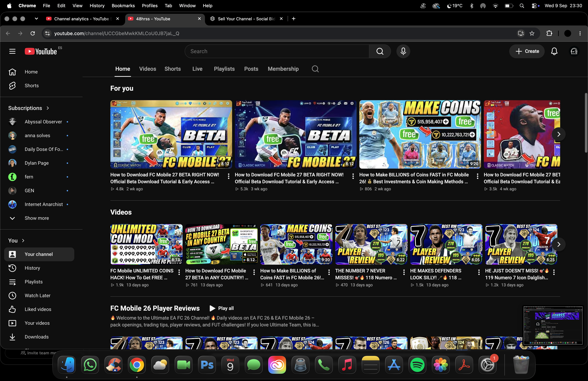Switch to the channel Videos tab
This screenshot has height=381, width=588.
pos(148,69)
